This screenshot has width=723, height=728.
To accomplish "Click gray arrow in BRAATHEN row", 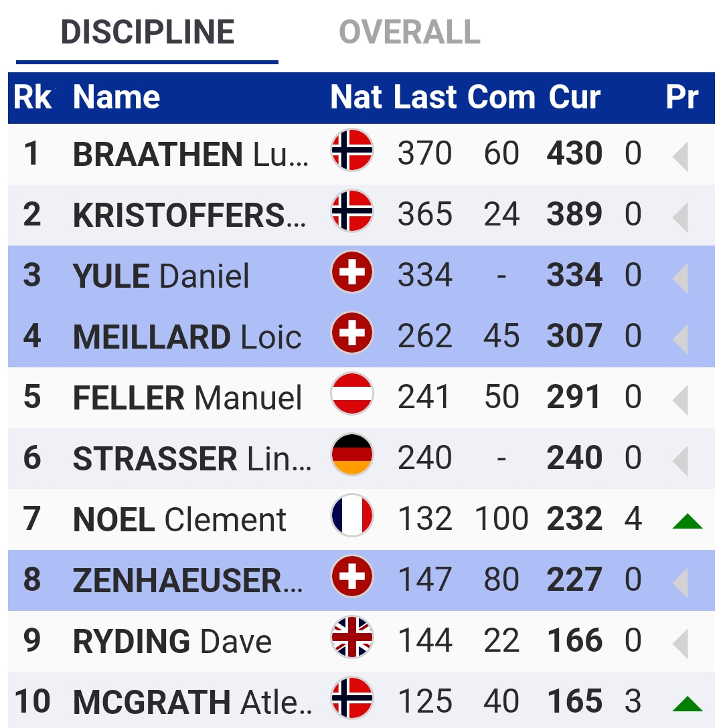I will tap(681, 157).
